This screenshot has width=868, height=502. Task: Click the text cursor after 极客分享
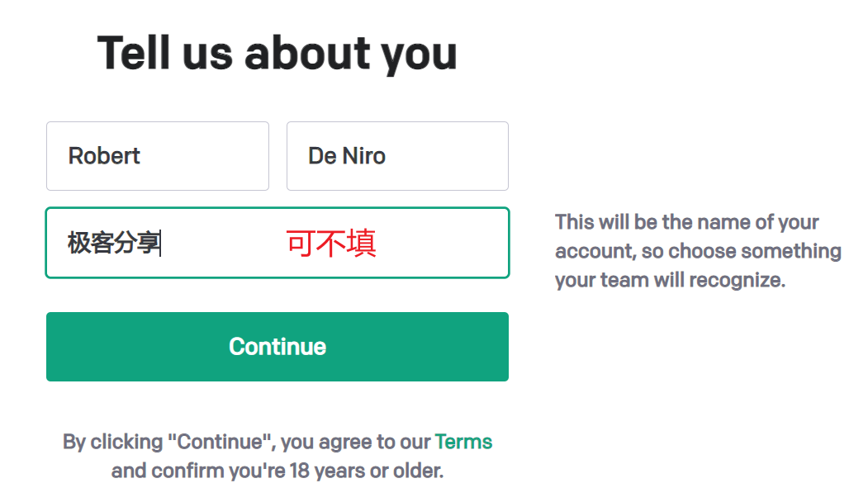(x=160, y=243)
